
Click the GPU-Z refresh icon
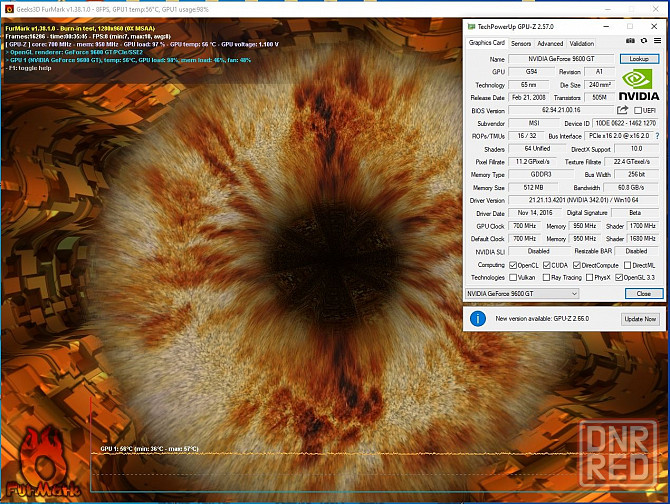tap(644, 41)
